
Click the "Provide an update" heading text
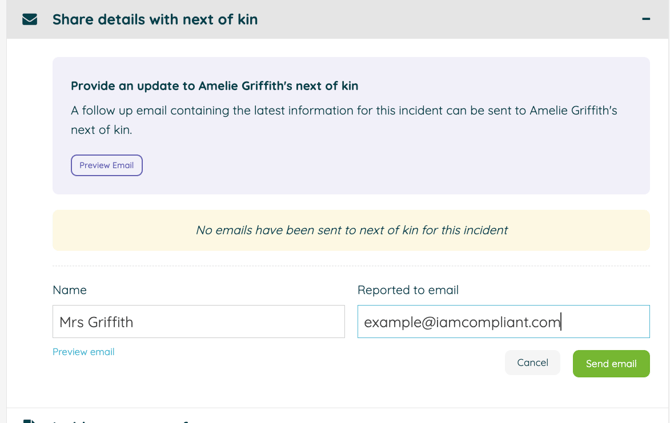(214, 86)
